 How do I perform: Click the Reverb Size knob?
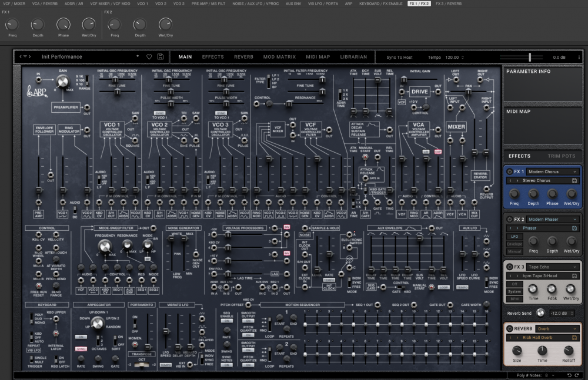(x=517, y=351)
